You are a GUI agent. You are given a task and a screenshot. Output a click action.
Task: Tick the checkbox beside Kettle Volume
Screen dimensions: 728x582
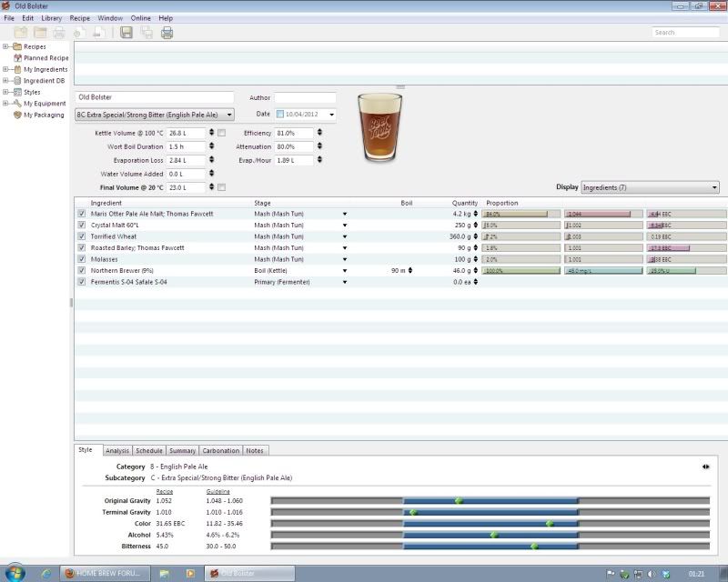pyautogui.click(x=222, y=133)
